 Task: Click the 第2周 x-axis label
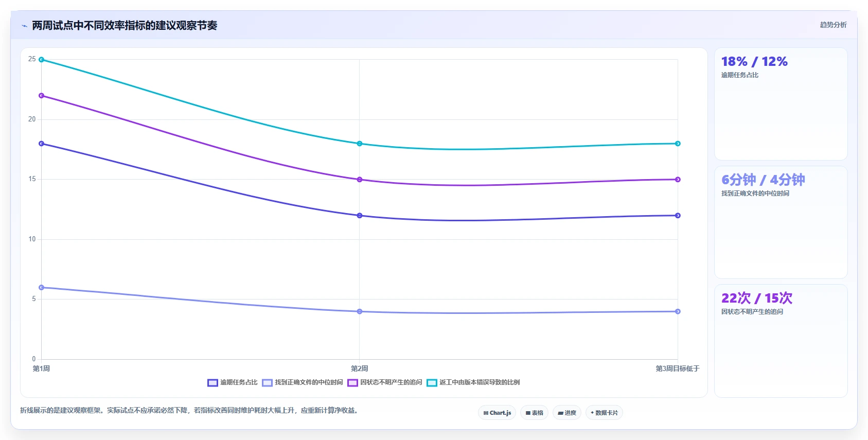coord(360,368)
